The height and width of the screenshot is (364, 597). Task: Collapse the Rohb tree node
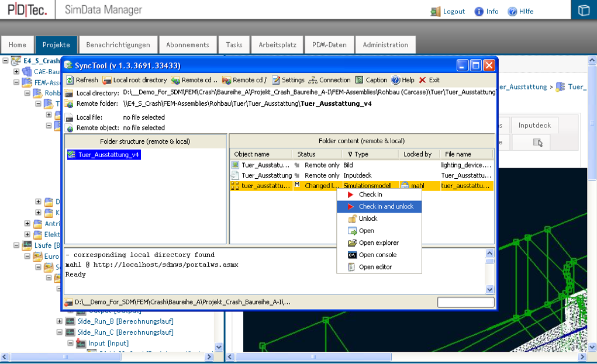[x=27, y=93]
